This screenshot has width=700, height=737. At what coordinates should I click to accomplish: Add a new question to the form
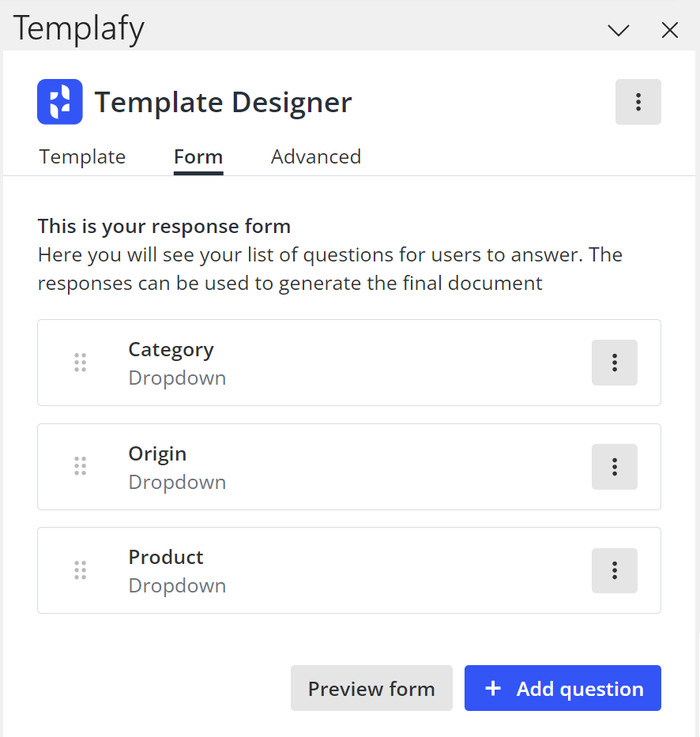pyautogui.click(x=563, y=688)
